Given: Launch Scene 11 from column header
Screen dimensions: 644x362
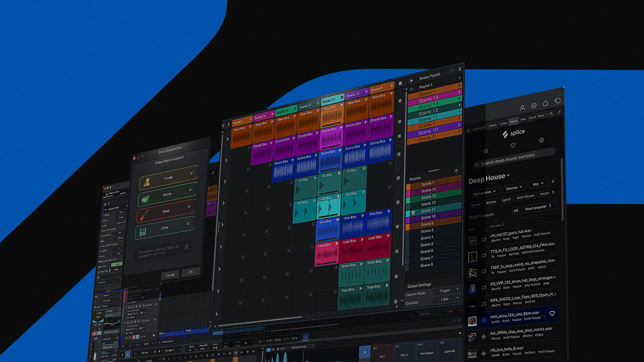Looking at the screenshot, I should pos(342,97).
